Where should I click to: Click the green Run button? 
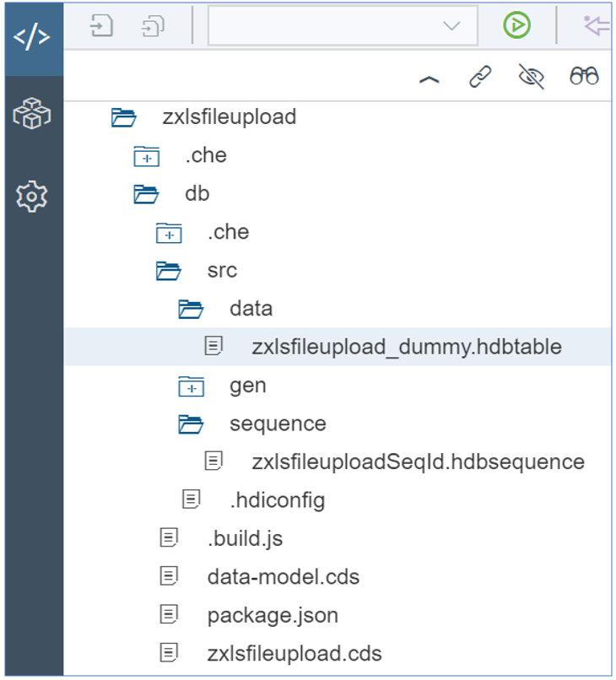[516, 25]
